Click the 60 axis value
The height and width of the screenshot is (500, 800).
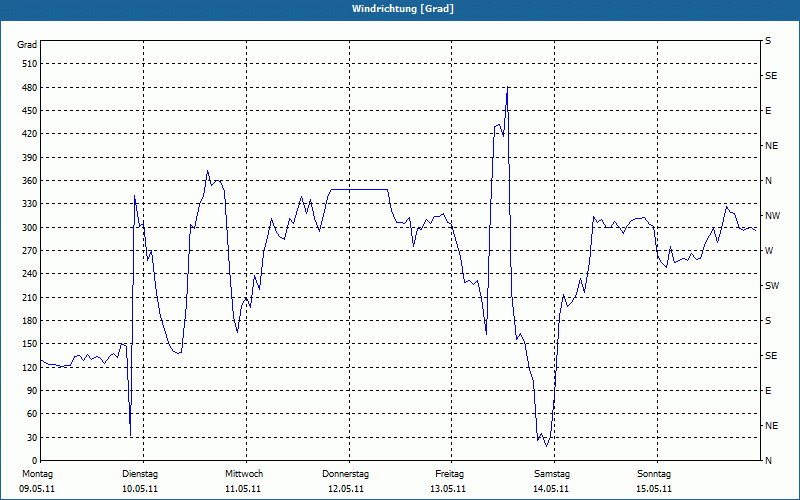(x=32, y=413)
